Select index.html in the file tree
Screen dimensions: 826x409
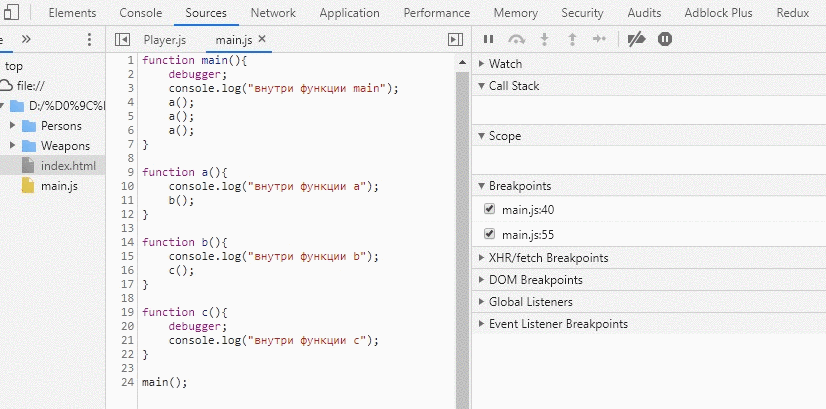pyautogui.click(x=68, y=166)
